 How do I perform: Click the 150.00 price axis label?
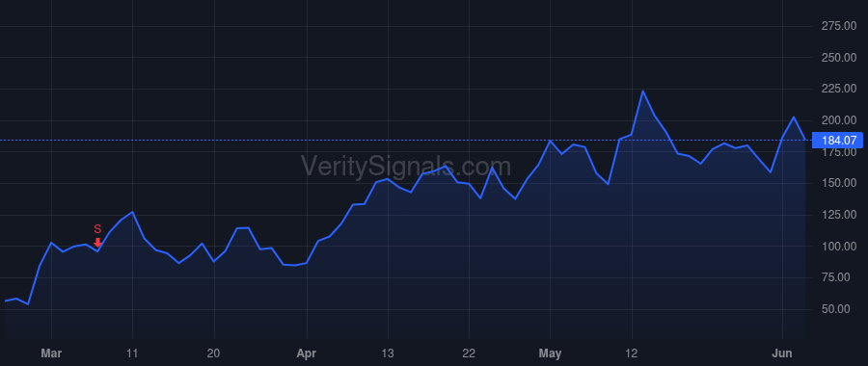click(x=839, y=183)
